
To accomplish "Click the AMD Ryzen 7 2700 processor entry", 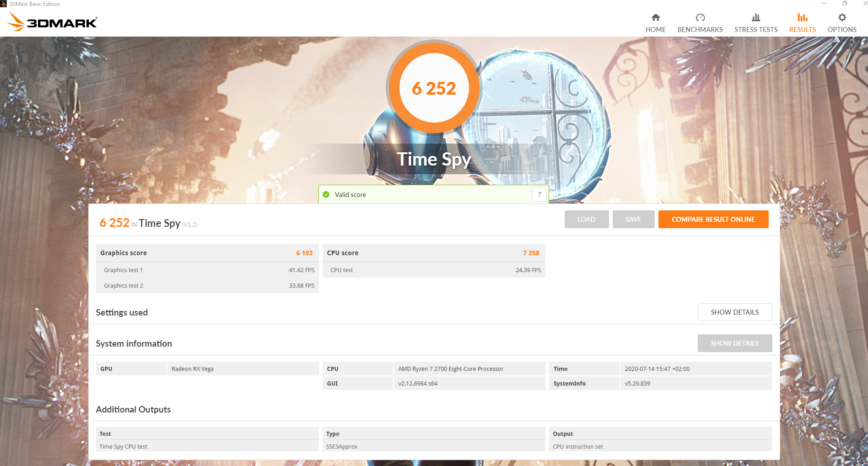I will point(469,369).
